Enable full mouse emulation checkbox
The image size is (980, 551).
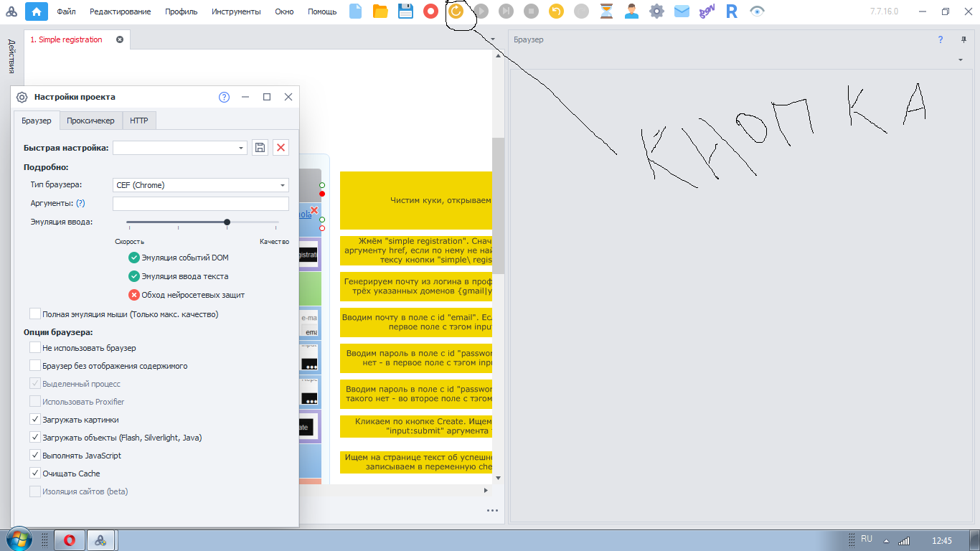pos(35,314)
